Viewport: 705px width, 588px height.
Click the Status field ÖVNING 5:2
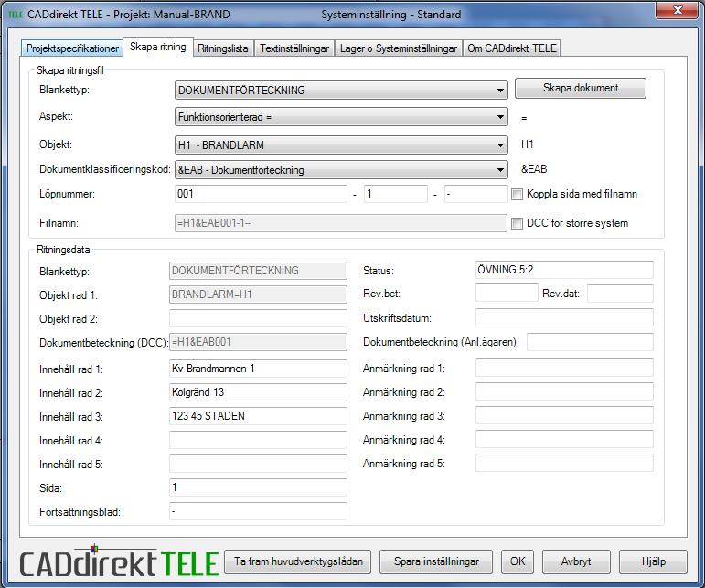click(x=564, y=270)
